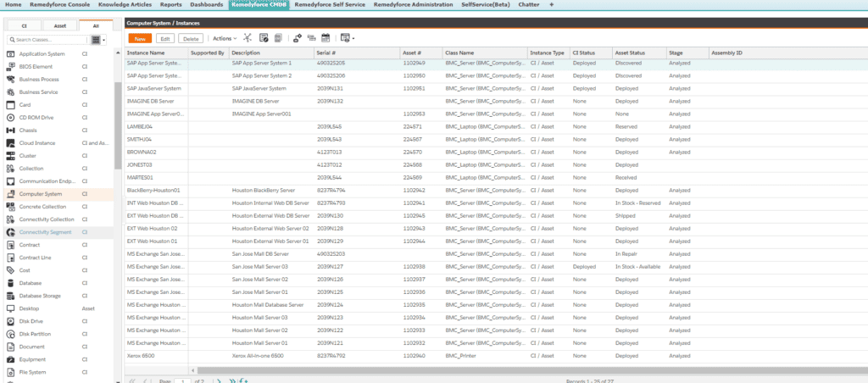
Task: Open the Remedyforce Administration tab
Action: (x=413, y=4)
